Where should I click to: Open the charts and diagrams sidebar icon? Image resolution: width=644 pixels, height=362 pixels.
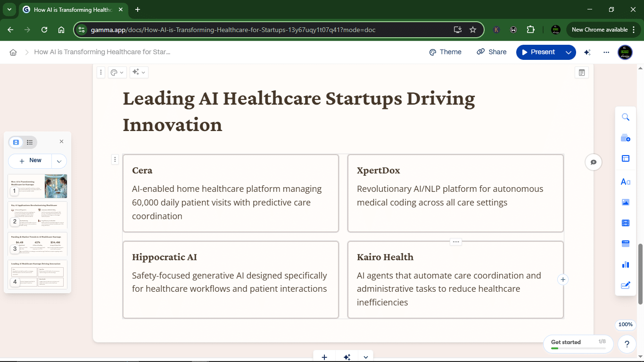point(626,264)
